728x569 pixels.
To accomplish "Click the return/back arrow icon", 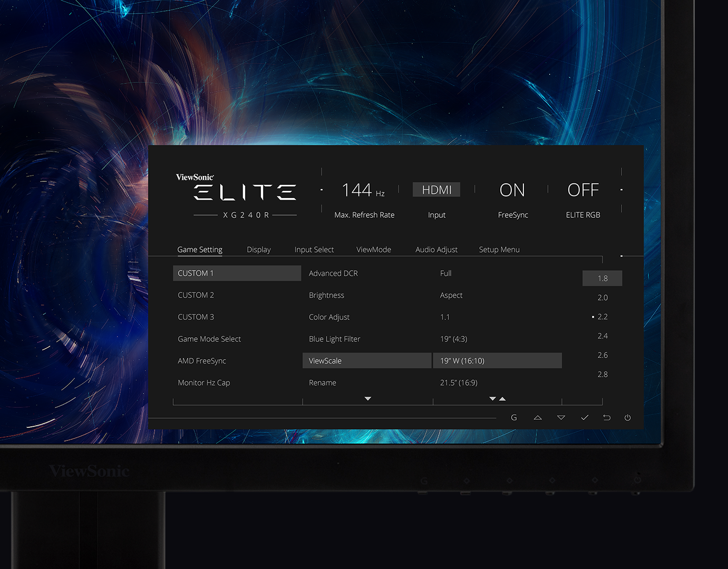I will click(x=607, y=418).
